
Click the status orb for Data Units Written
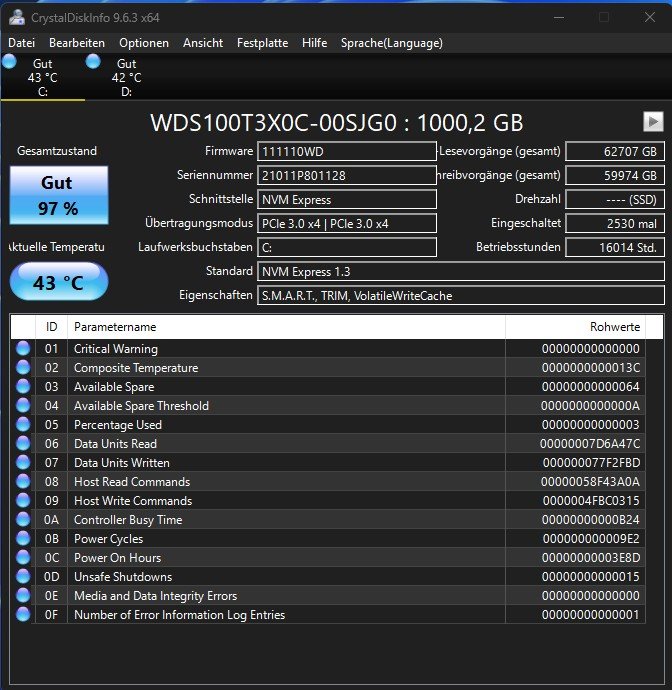[x=23, y=462]
